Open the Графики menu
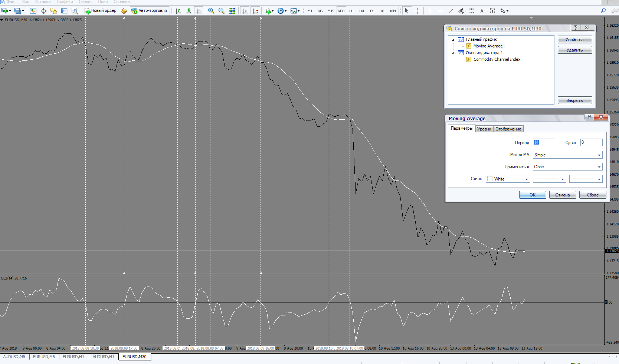Viewport: 619px width, 364px height. pos(65,2)
